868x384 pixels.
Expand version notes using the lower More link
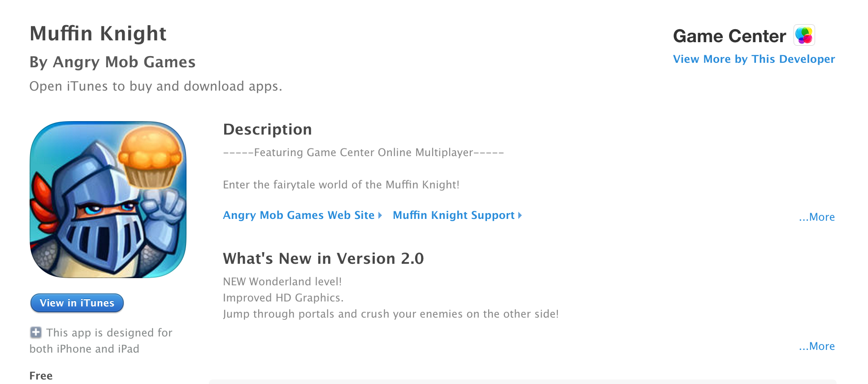816,346
